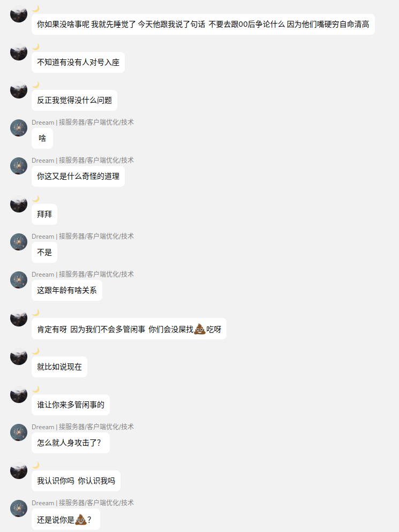The height and width of the screenshot is (532, 399).
Task: Click the long message mentioning 00后
Action: (x=203, y=25)
